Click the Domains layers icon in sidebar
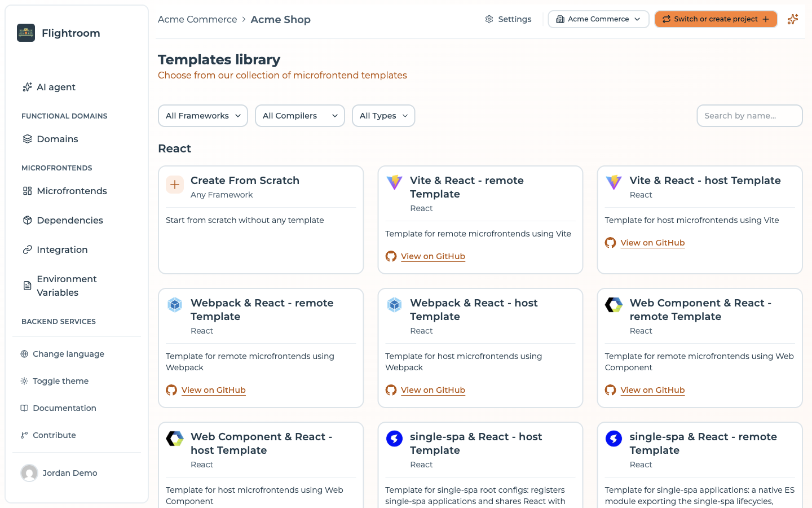The width and height of the screenshot is (812, 508). 27,139
